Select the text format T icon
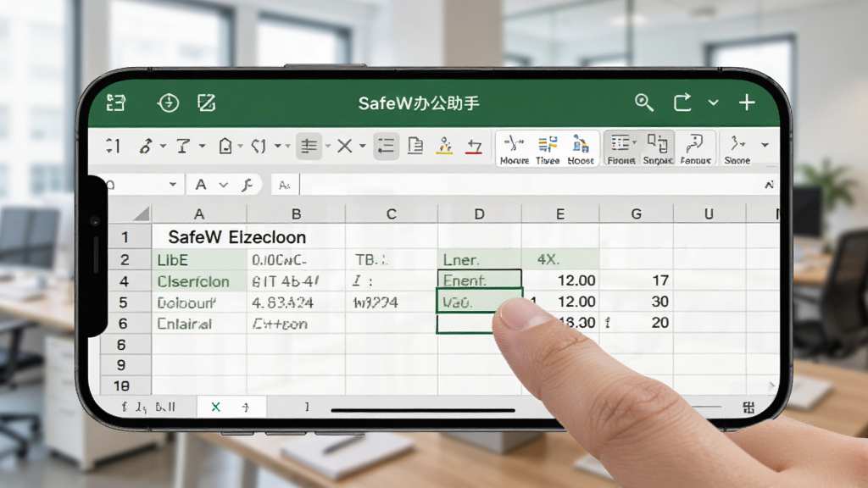868x488 pixels. click(x=183, y=146)
